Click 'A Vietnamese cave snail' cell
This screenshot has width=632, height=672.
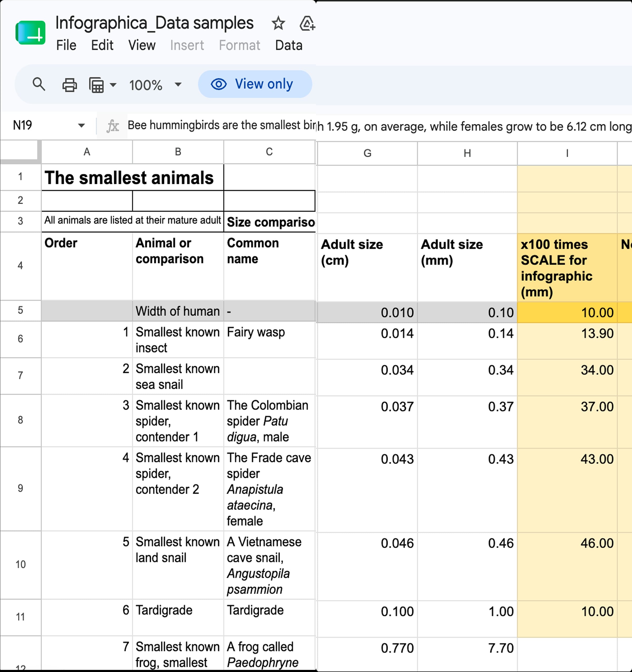(269, 565)
